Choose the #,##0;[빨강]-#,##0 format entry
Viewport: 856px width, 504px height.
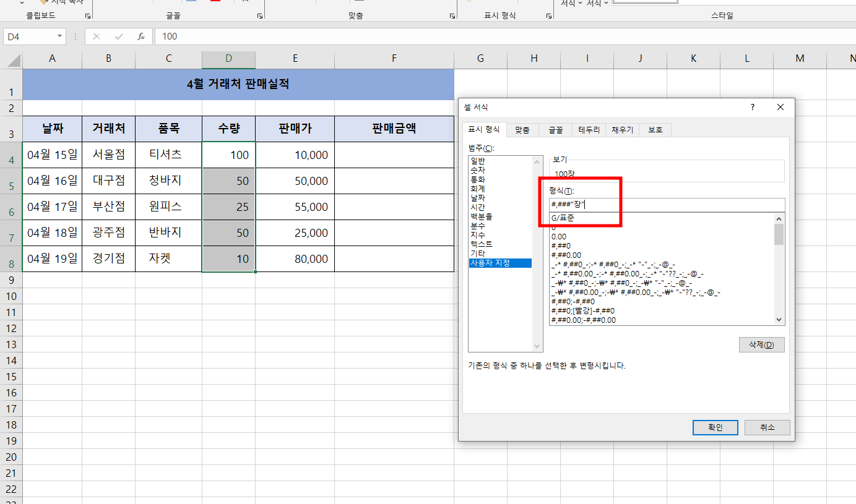pyautogui.click(x=662, y=310)
